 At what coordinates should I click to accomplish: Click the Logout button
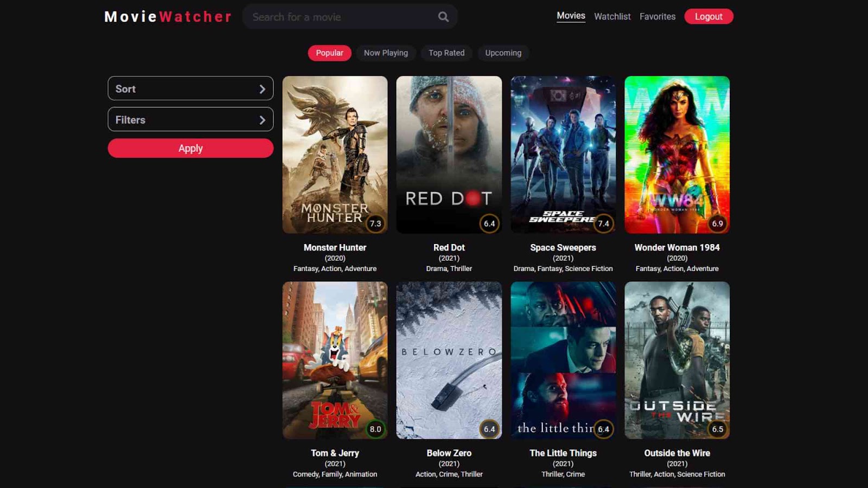709,17
